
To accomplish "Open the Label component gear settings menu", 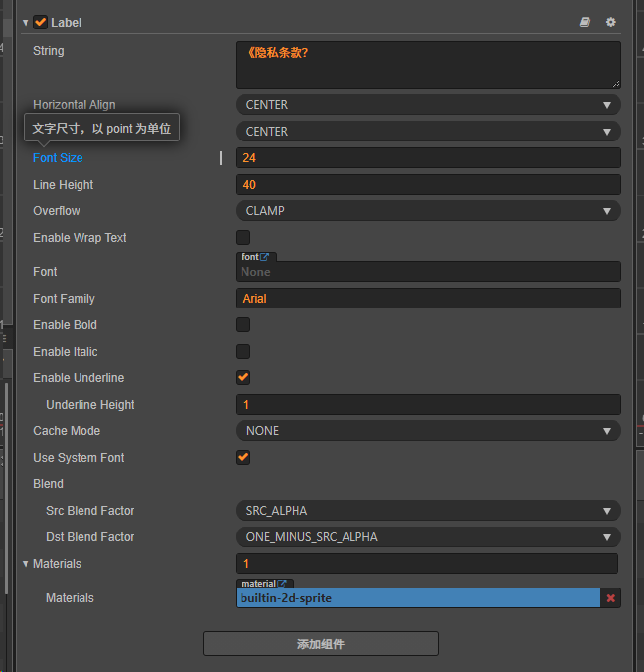I will [611, 22].
